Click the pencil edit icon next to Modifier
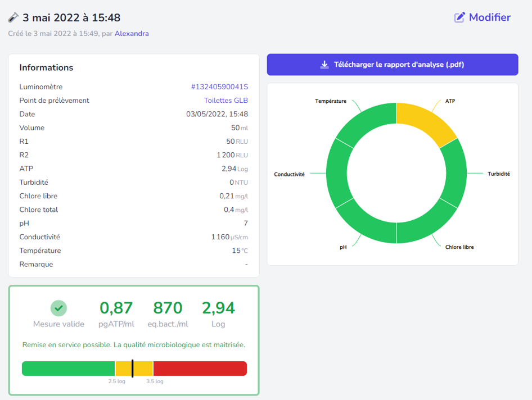 459,17
